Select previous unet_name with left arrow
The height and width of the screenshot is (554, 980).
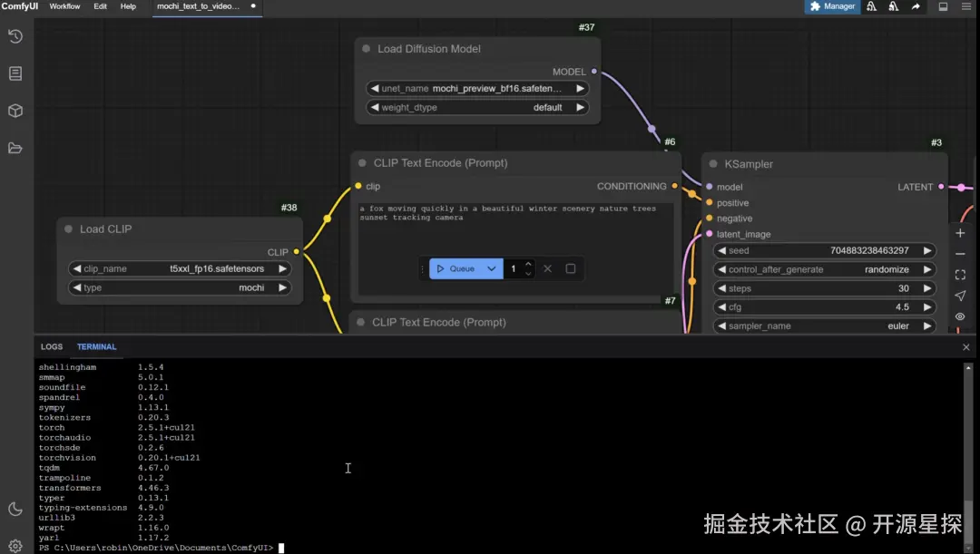pos(375,89)
